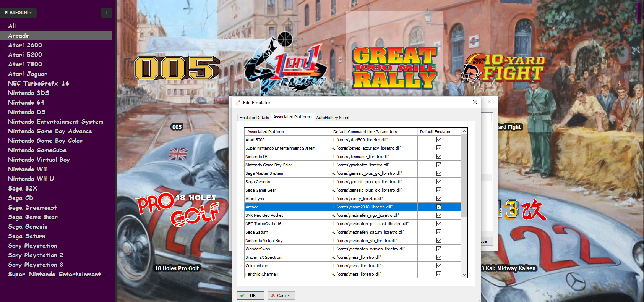The width and height of the screenshot is (644, 302).
Task: Sort by Associated Platform column header
Action: pos(287,132)
